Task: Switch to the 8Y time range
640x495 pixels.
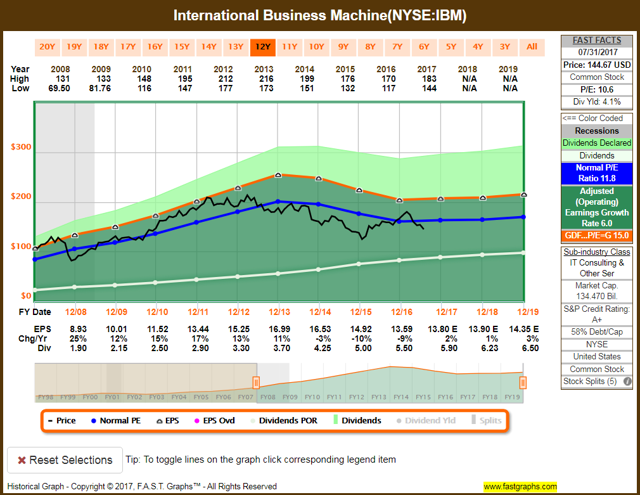Action: 371,47
